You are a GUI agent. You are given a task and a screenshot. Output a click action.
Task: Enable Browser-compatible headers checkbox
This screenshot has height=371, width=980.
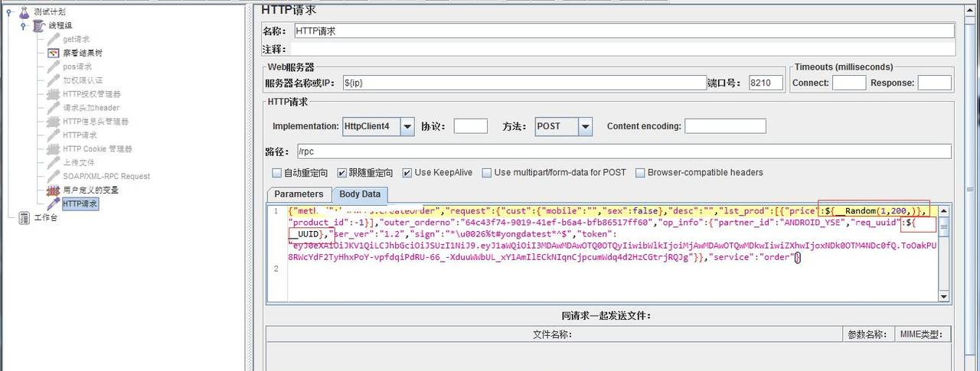point(640,173)
